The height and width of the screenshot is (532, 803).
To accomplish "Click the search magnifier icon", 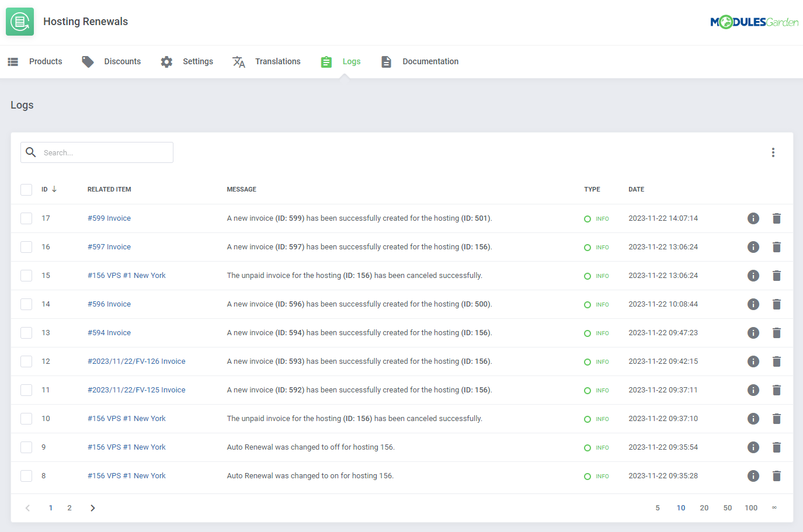I will click(31, 152).
